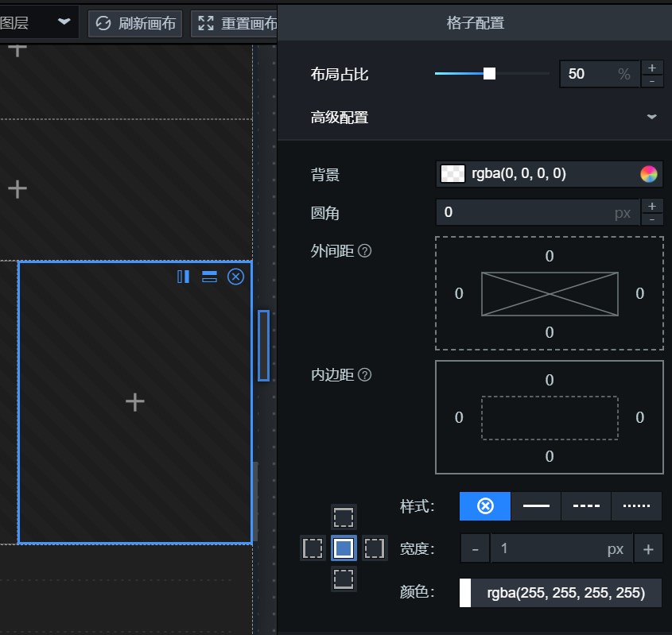The image size is (672, 635).
Task: Click the 高级配置 section label
Action: click(x=340, y=117)
